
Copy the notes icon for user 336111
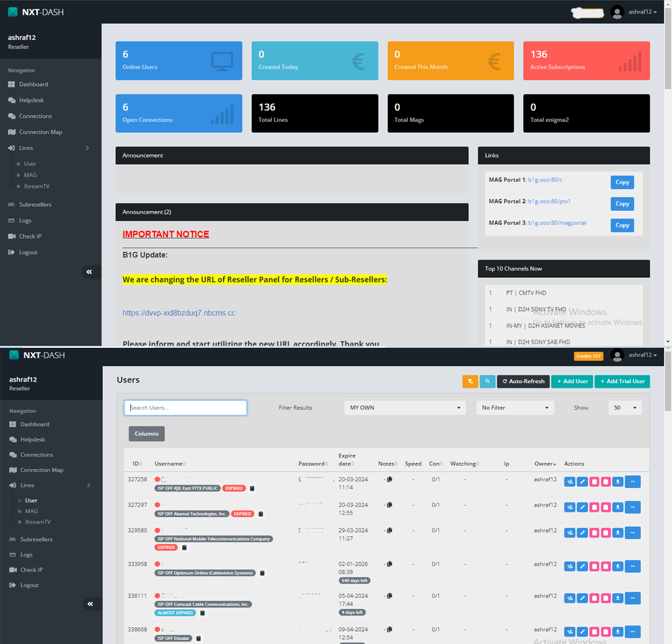click(389, 596)
